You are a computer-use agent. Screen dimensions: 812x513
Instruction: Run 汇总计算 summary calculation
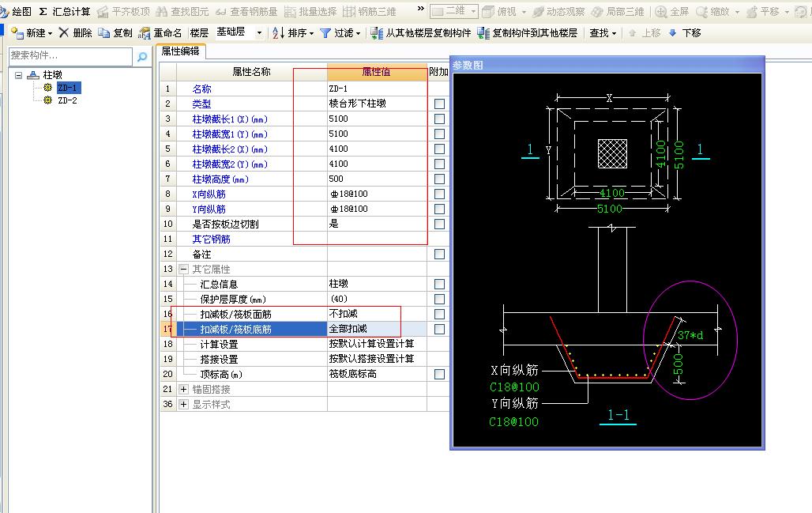66,11
